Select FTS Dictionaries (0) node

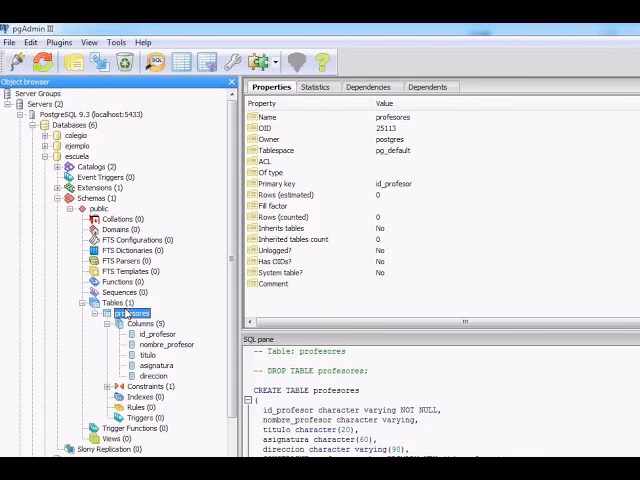133,251
